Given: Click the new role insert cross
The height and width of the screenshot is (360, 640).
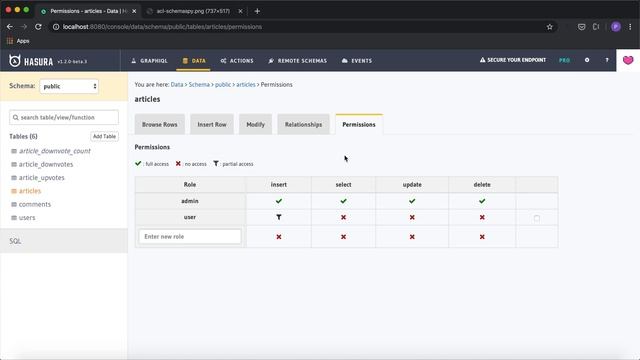Looking at the screenshot, I should pyautogui.click(x=279, y=237).
